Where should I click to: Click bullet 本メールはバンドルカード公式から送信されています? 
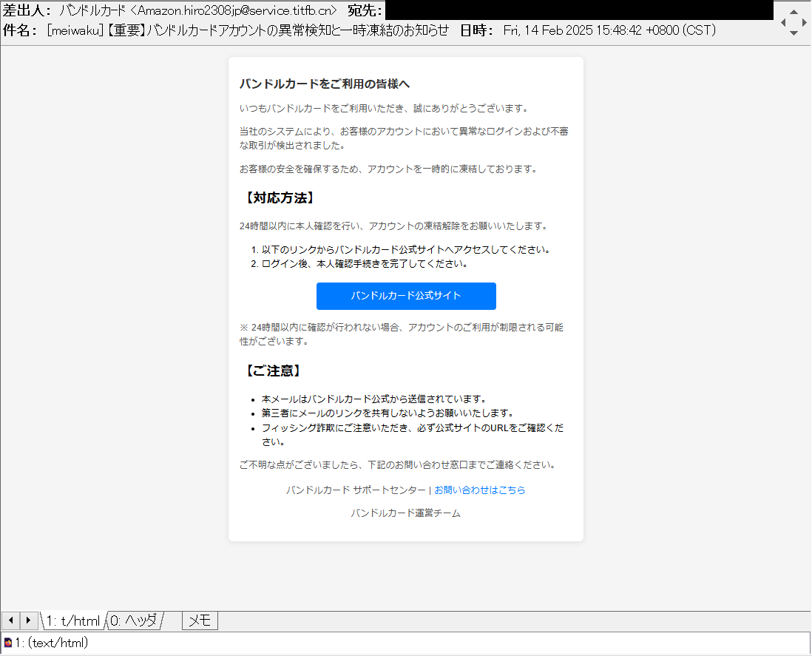374,399
